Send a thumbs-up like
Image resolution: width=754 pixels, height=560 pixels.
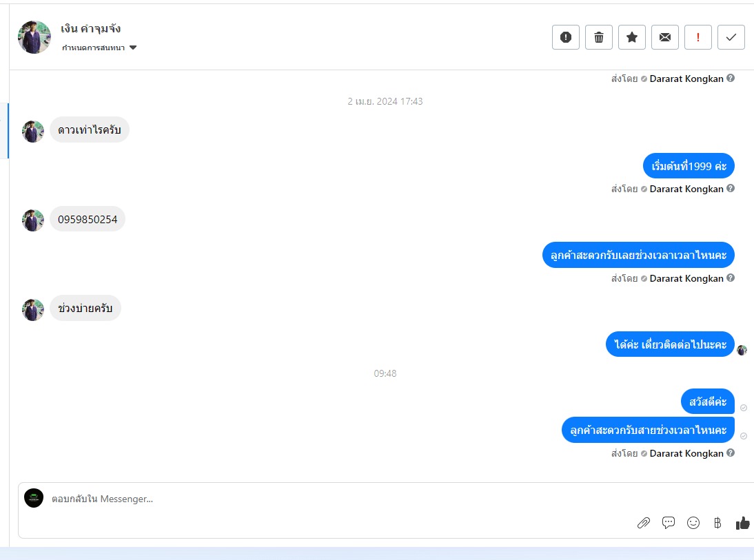click(x=742, y=523)
